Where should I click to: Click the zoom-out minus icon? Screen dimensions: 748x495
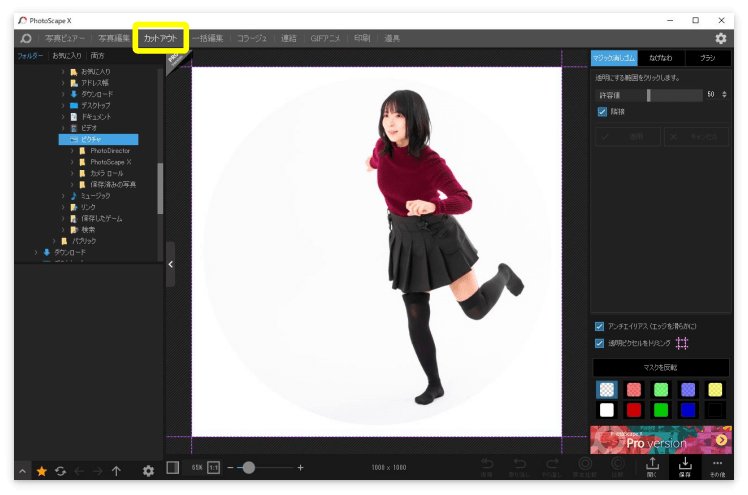[230, 468]
